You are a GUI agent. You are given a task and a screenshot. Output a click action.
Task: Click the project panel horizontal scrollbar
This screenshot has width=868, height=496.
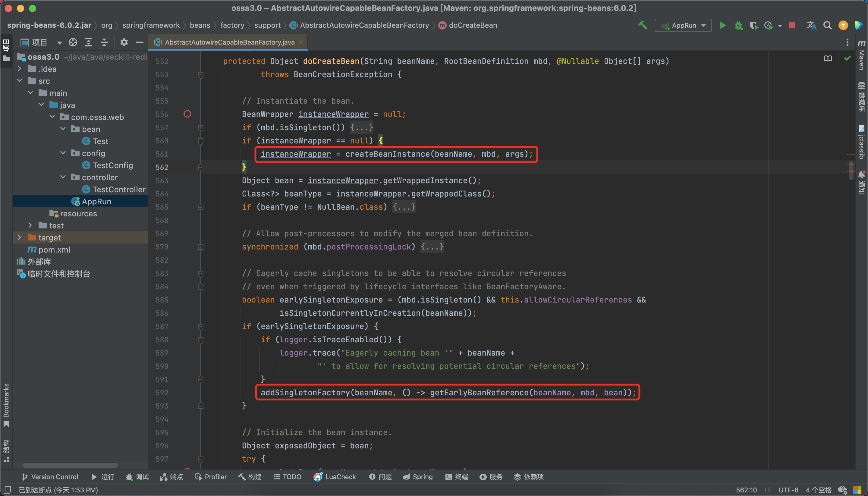tap(70, 465)
